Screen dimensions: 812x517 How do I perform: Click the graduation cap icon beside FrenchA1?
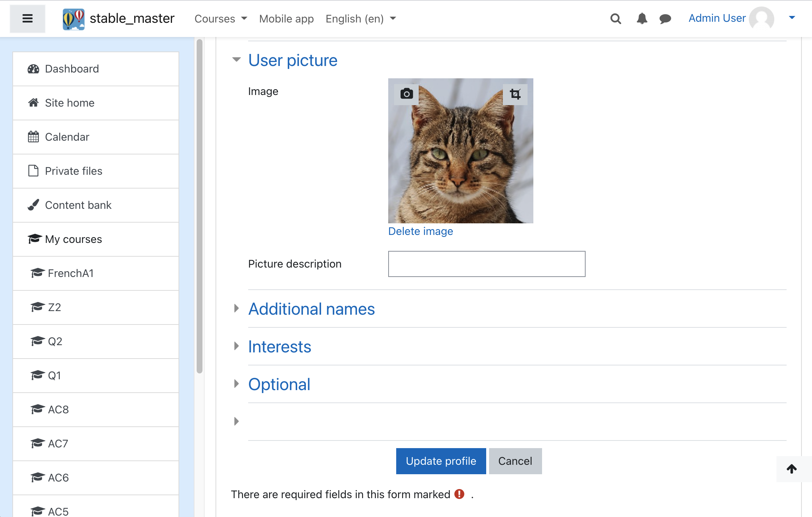click(38, 273)
